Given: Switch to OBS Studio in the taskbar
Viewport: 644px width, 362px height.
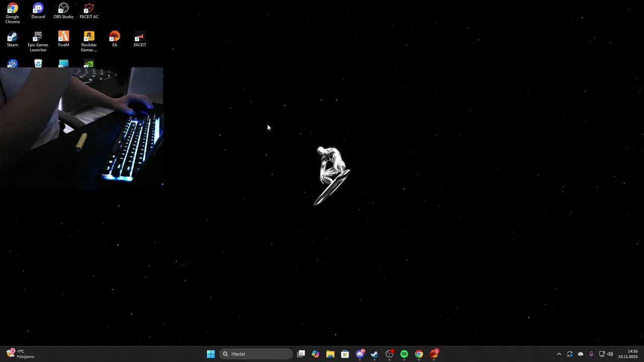Looking at the screenshot, I should click(389, 354).
